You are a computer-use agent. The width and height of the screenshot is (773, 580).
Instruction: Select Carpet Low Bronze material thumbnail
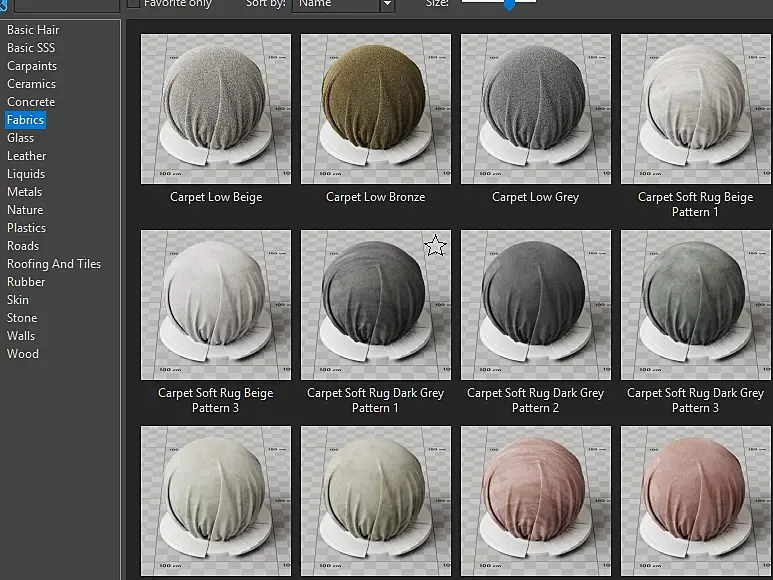click(376, 109)
